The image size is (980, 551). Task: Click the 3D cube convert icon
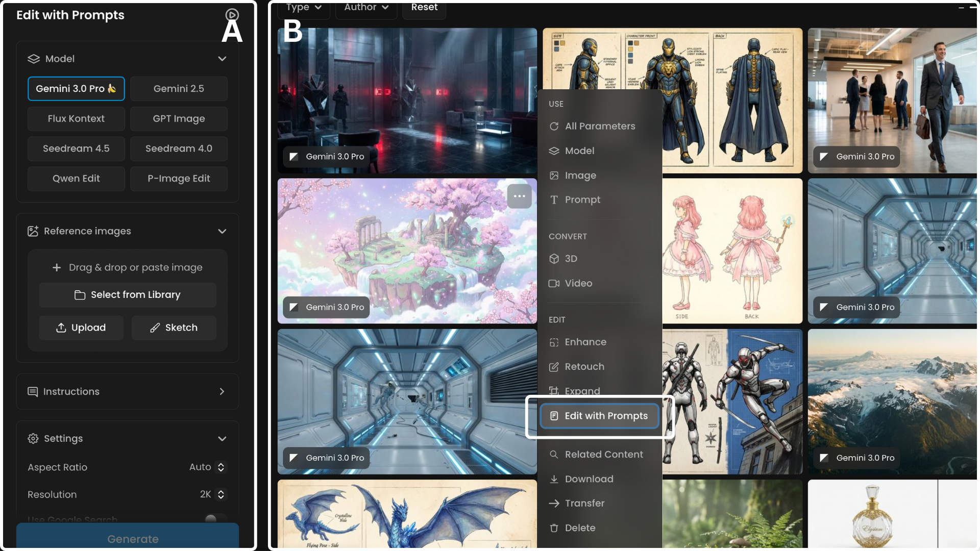tap(554, 259)
